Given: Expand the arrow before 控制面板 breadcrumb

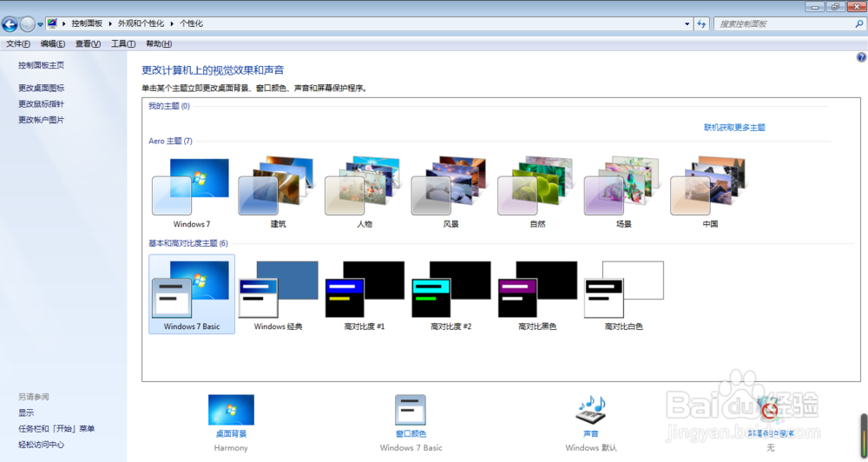Looking at the screenshot, I should [63, 23].
